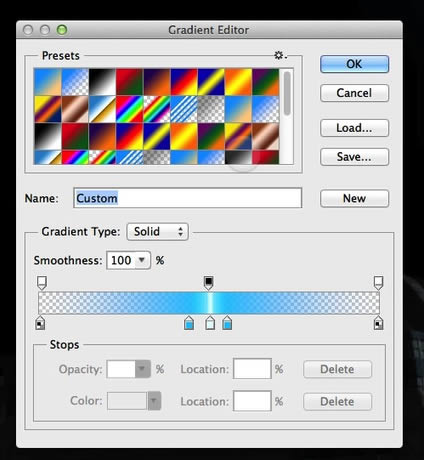
Task: Select the rightmost color stop below gradient
Action: pos(378,323)
